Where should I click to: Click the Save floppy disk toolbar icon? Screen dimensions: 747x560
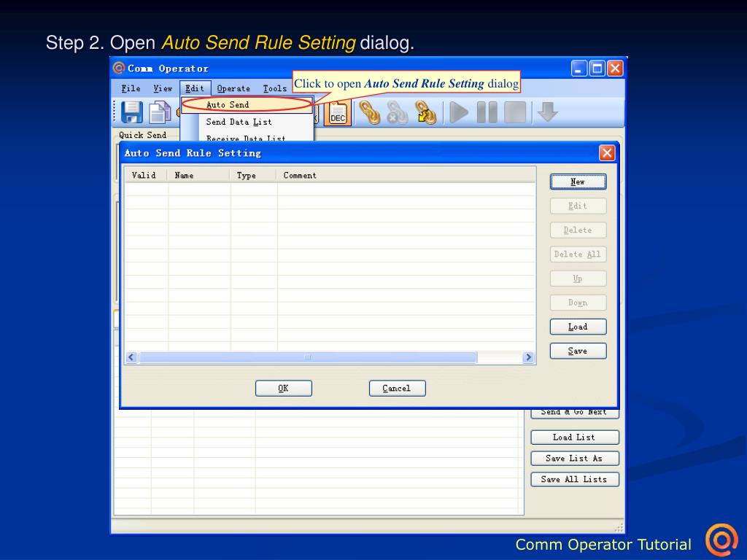click(132, 112)
